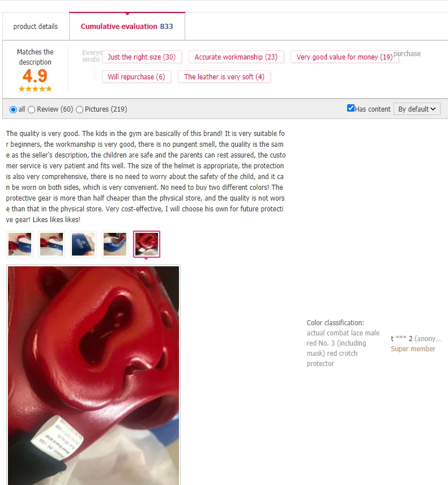This screenshot has height=485, width=448.
Task: Filter by The leather is very soft
Action: point(224,76)
